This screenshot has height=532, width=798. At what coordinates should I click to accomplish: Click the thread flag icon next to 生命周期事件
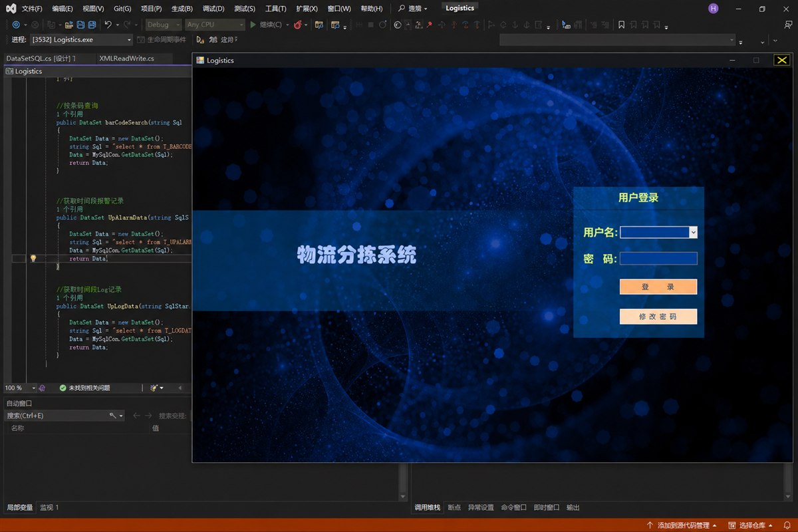point(200,40)
